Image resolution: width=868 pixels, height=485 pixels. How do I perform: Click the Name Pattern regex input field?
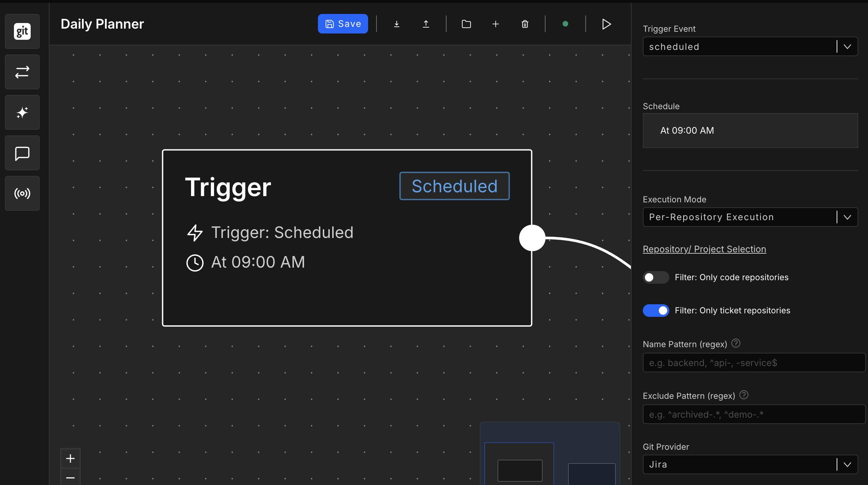click(754, 363)
